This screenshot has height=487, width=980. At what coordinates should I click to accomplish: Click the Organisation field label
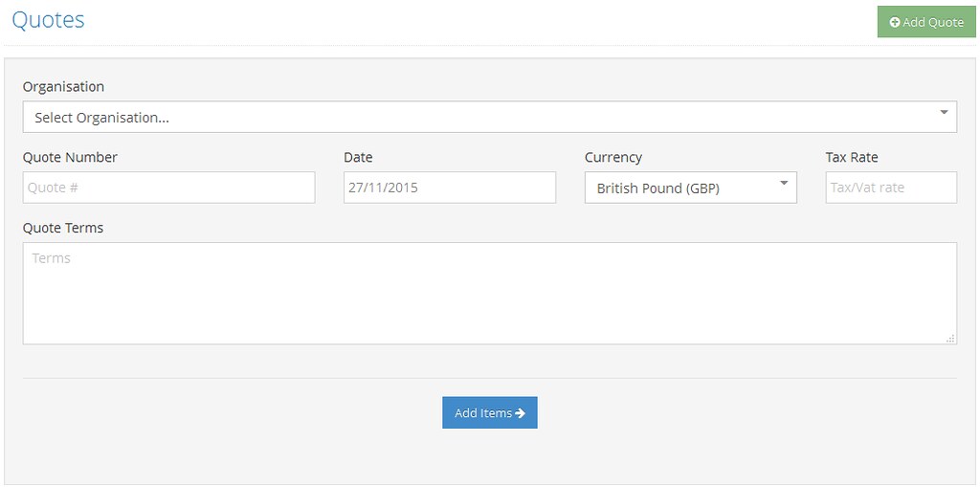pos(63,87)
